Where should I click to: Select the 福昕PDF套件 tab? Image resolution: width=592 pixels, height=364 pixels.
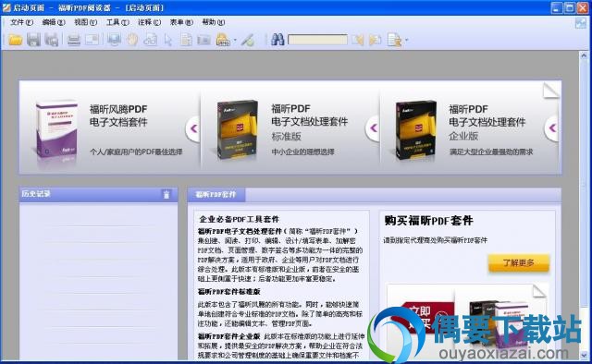[x=216, y=195]
